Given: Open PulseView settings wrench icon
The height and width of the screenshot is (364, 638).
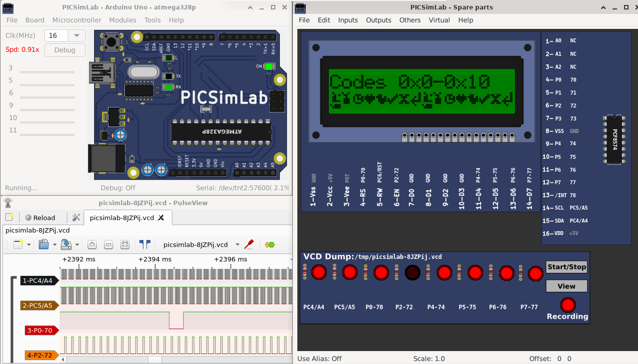Looking at the screenshot, I should point(76,218).
